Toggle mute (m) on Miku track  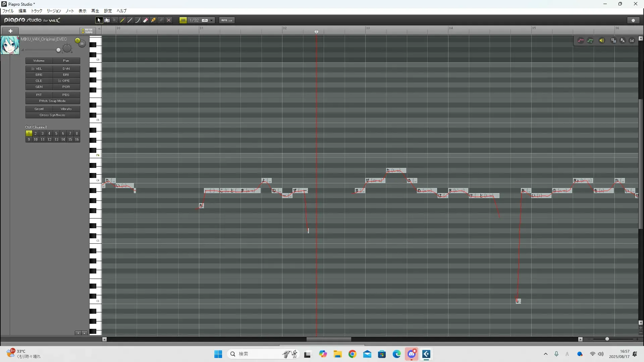(x=82, y=44)
